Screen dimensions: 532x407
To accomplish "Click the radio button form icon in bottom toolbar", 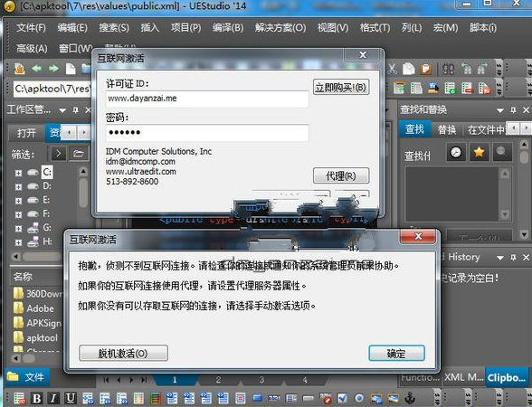I will (x=359, y=399).
